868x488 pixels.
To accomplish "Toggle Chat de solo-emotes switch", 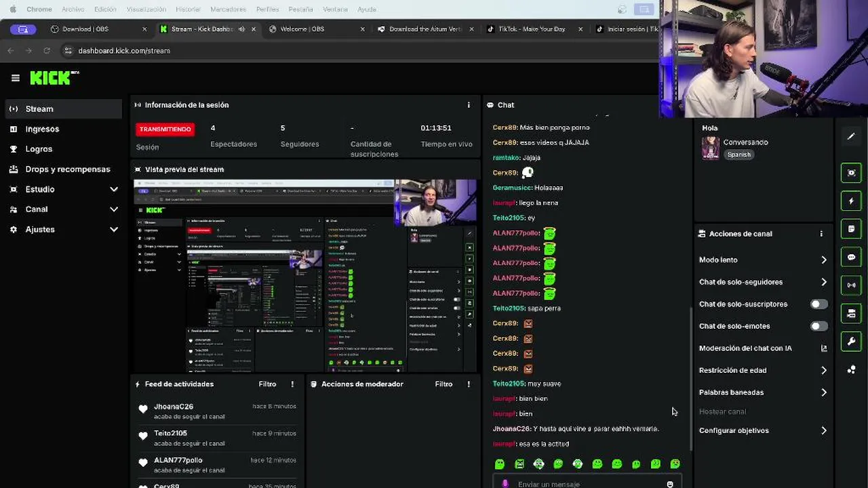I will coord(818,326).
